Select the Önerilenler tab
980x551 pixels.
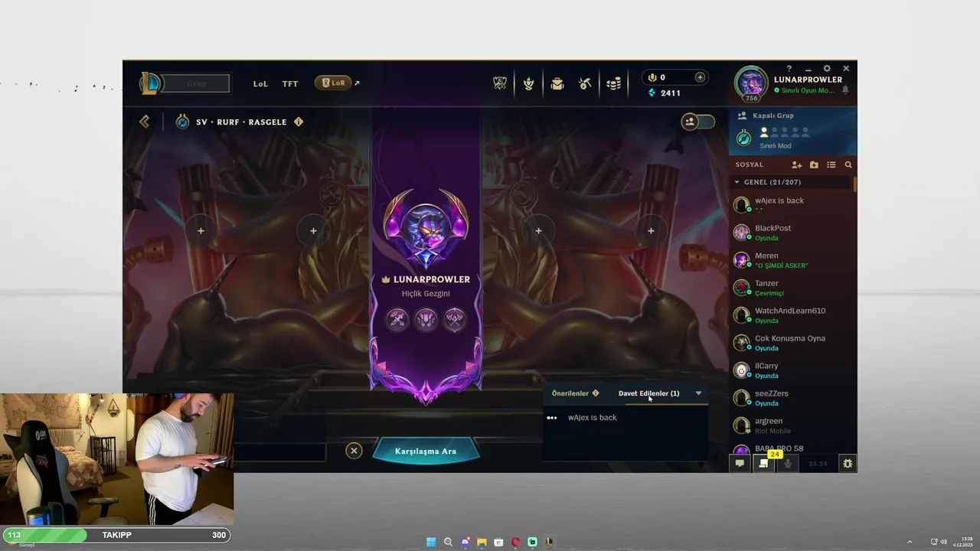(x=570, y=393)
